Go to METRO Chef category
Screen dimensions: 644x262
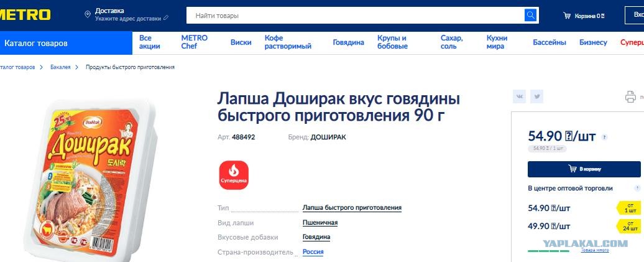195,42
